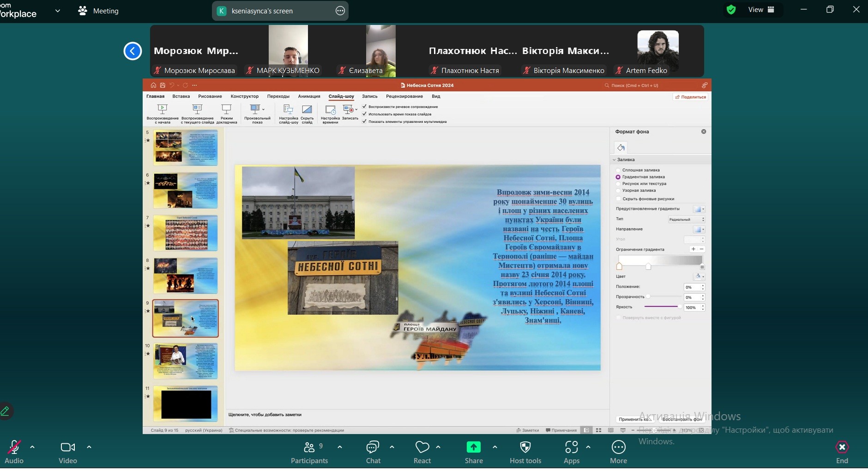Toggle Воспроизвести речевое сопровождение checkbox

click(x=364, y=107)
